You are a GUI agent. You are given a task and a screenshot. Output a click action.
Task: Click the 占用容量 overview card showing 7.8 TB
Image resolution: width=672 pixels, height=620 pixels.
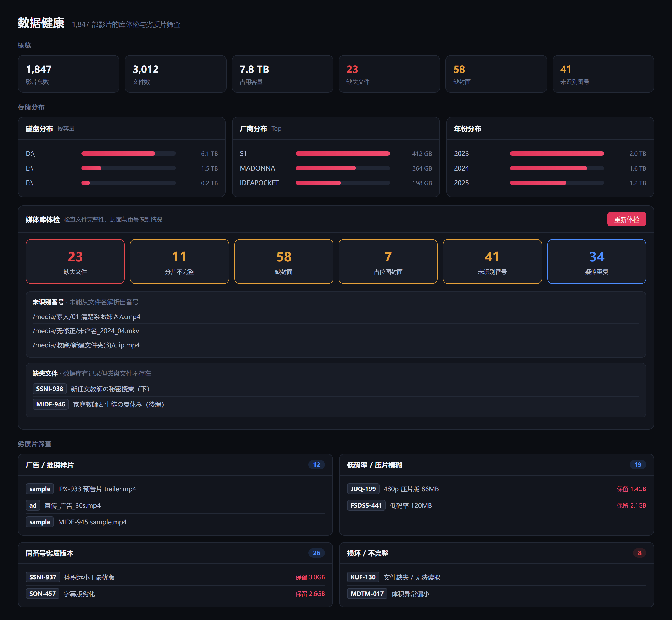282,74
